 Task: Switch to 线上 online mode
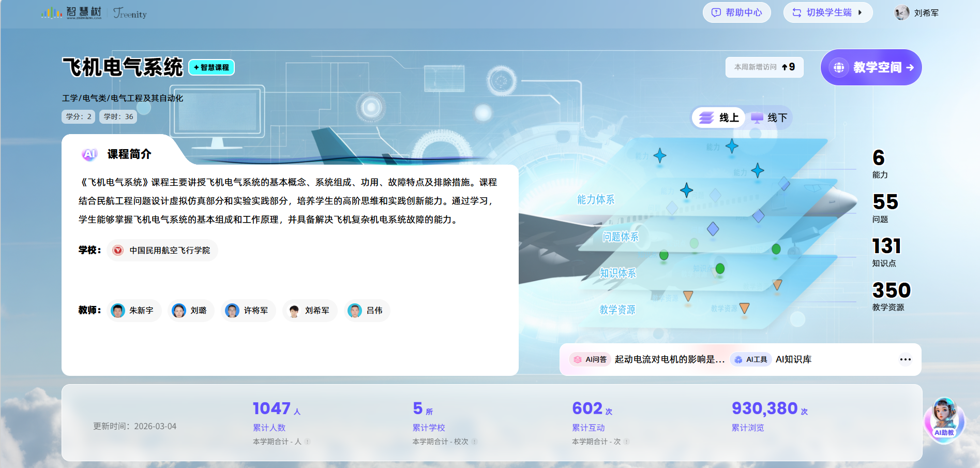click(x=719, y=118)
